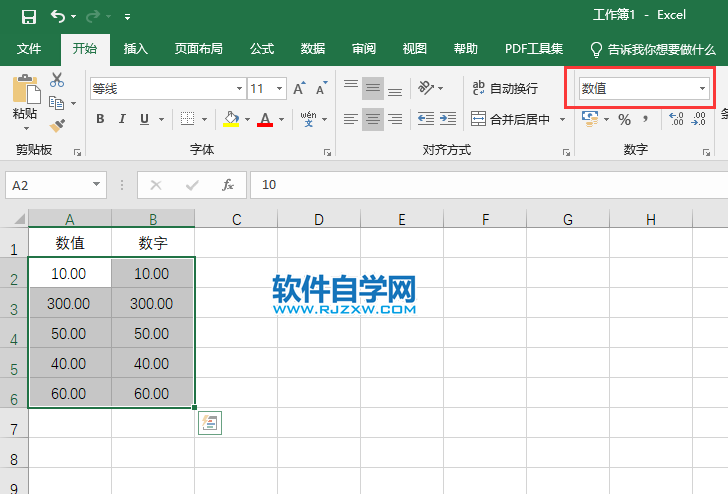Click the Format Painter brush icon
Screen dimensions: 728x494
tap(57, 125)
